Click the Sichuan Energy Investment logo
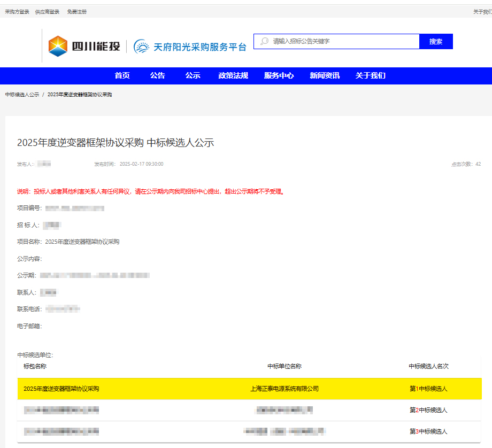492x448 pixels. (84, 47)
